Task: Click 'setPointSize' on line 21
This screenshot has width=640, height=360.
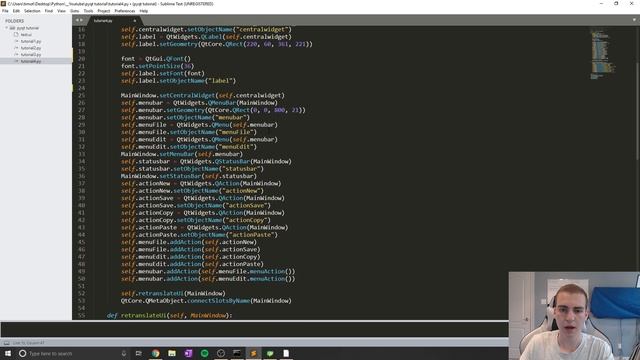Action: (159, 66)
